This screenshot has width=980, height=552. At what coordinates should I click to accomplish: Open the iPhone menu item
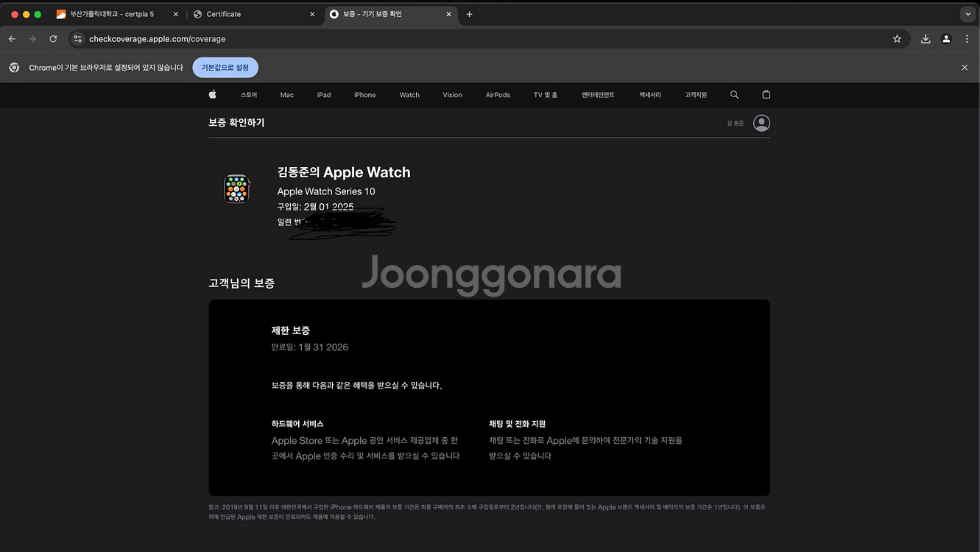[364, 95]
